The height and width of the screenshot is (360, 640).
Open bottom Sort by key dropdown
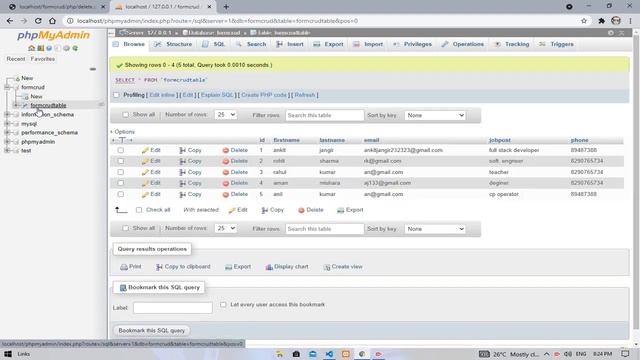[x=435, y=229]
